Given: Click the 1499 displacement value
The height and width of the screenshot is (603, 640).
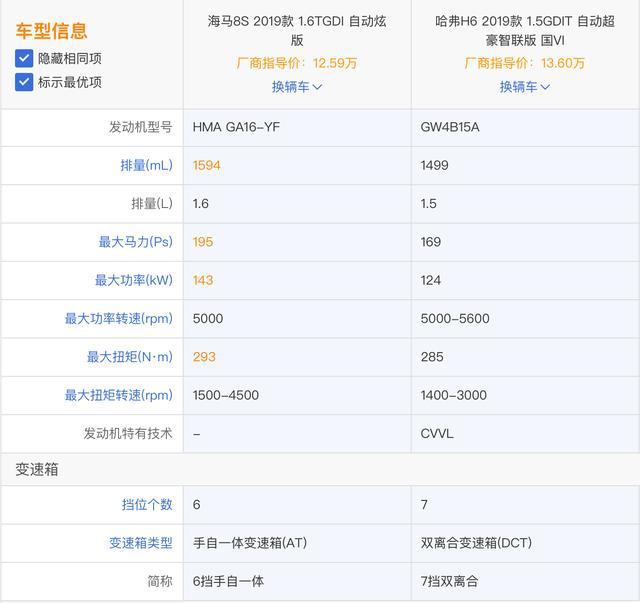Looking at the screenshot, I should click(x=434, y=165).
